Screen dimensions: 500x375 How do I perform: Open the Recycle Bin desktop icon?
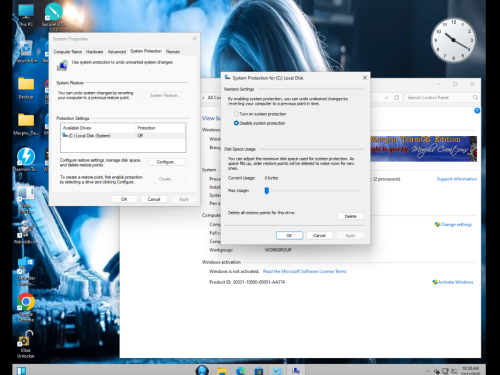pos(26,52)
